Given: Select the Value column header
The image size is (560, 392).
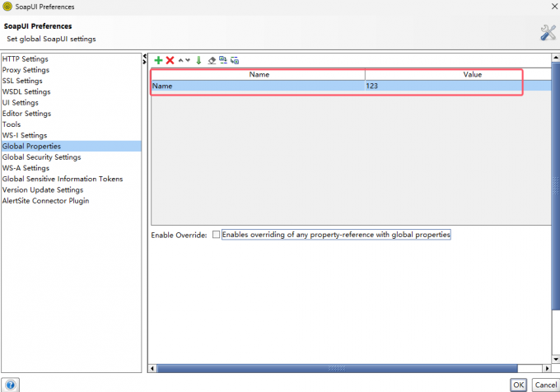Looking at the screenshot, I should click(x=458, y=75).
